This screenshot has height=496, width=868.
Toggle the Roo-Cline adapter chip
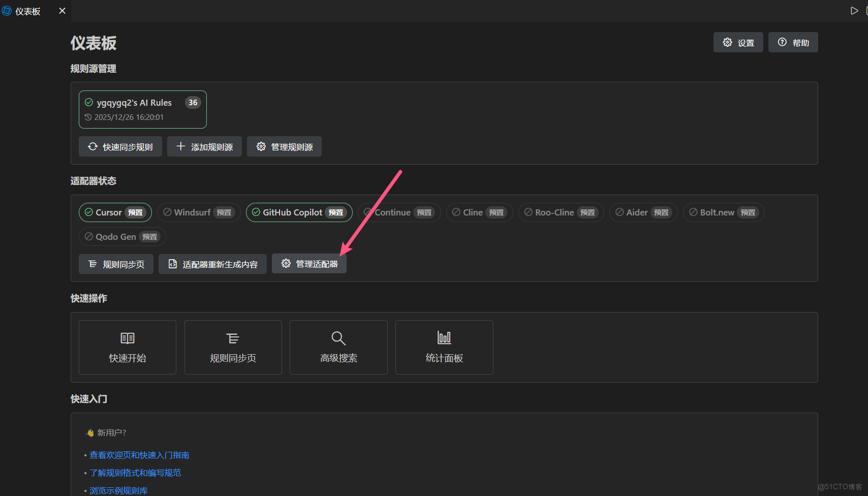[x=561, y=212]
